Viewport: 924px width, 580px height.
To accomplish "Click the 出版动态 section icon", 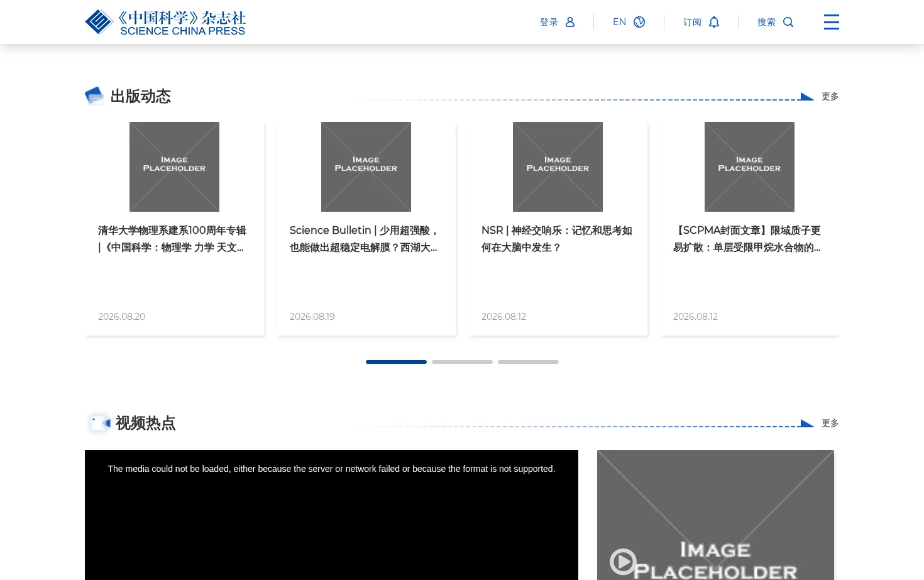I will pos(94,96).
